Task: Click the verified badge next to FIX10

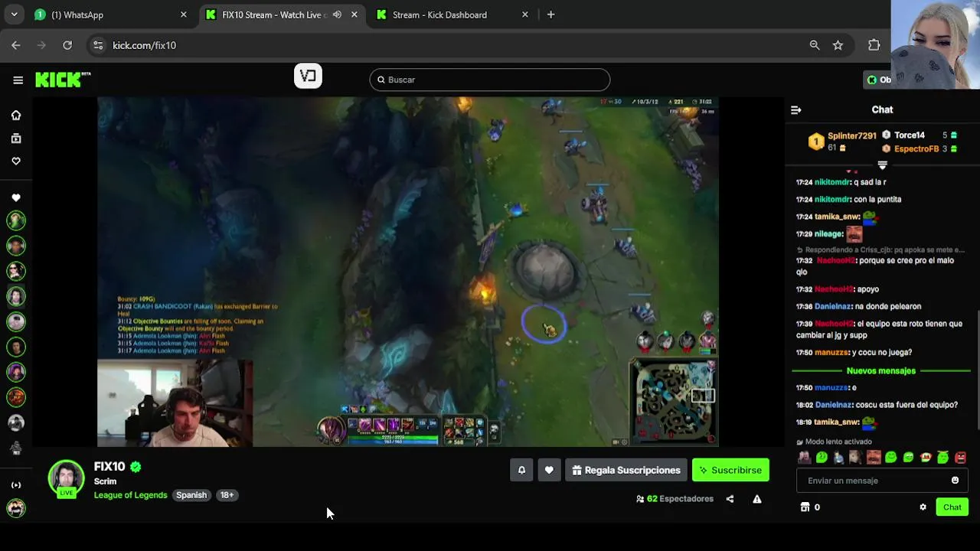Action: 136,467
